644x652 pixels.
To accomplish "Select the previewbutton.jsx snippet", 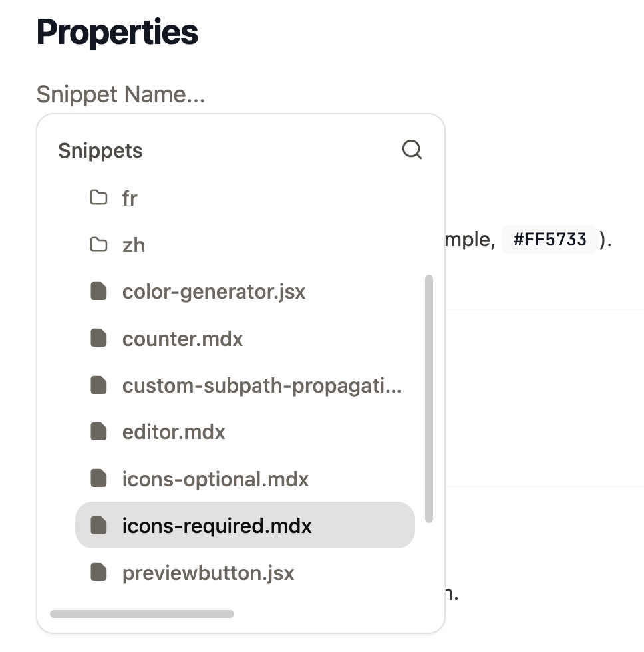I will [208, 571].
